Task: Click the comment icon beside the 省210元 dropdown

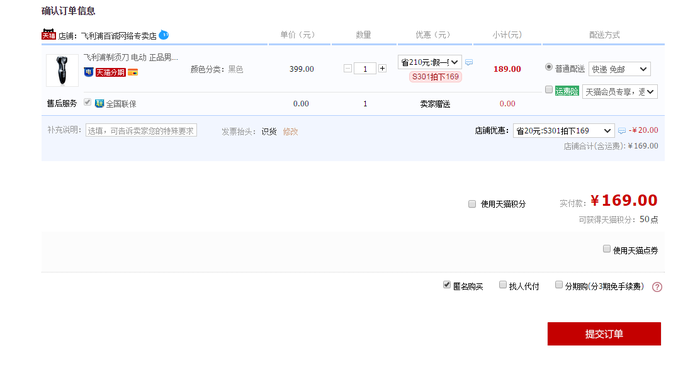Action: coord(469,62)
